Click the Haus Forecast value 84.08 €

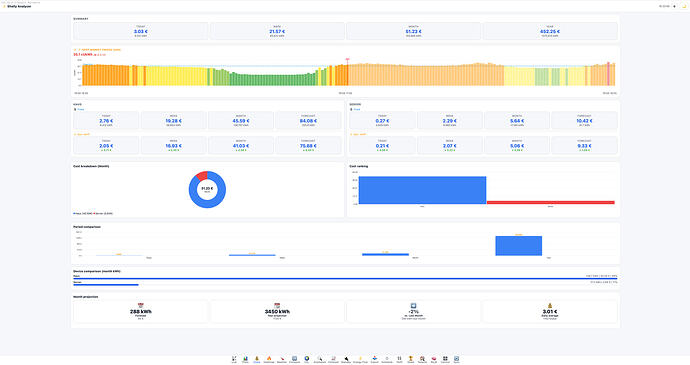(x=308, y=121)
